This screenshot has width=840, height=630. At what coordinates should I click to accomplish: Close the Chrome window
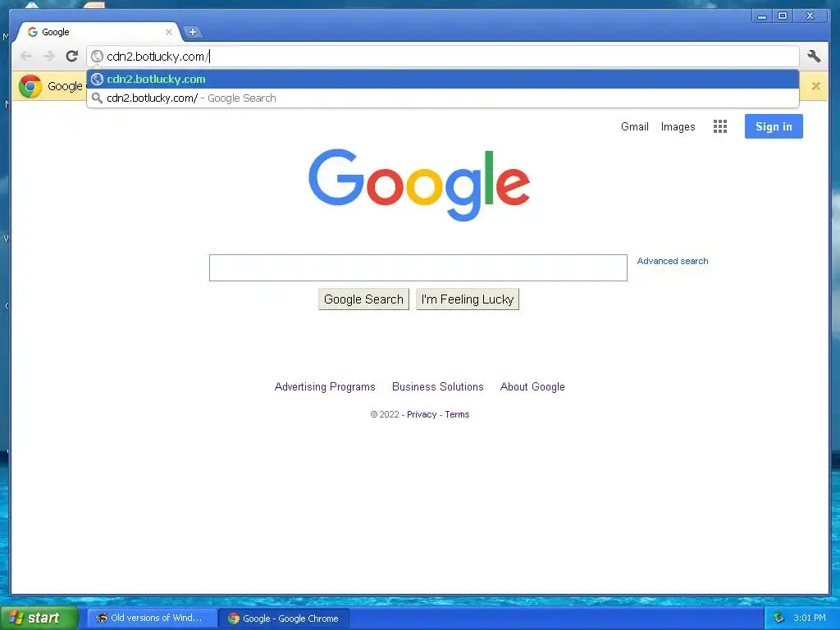(810, 16)
